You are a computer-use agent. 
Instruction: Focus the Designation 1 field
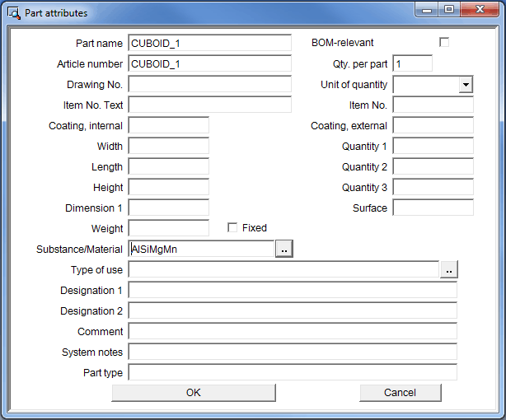pyautogui.click(x=292, y=290)
